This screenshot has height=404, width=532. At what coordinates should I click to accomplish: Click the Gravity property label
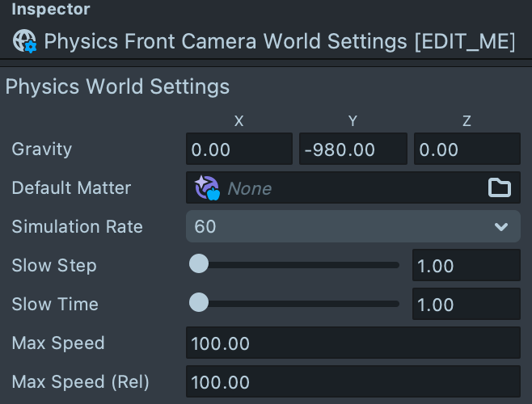(42, 149)
